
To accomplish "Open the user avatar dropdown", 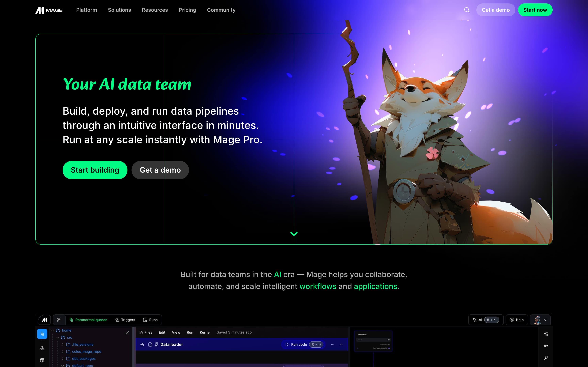I will (540, 320).
